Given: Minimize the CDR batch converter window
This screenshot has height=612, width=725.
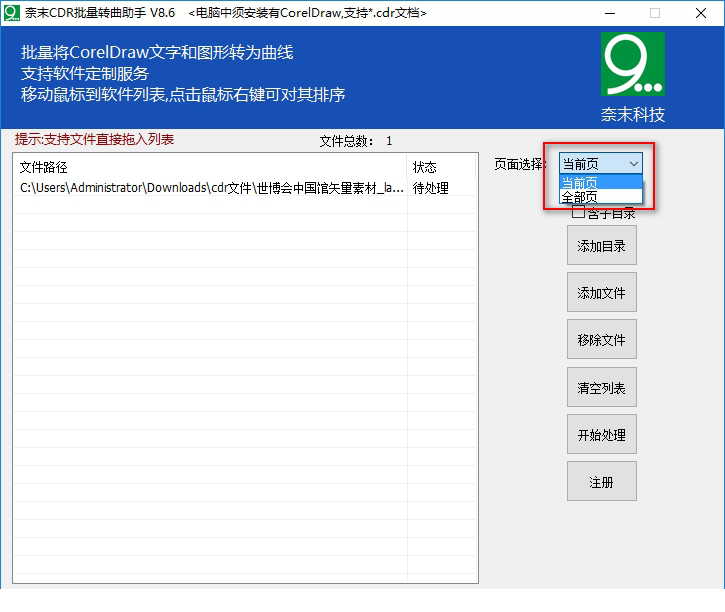Looking at the screenshot, I should (609, 13).
